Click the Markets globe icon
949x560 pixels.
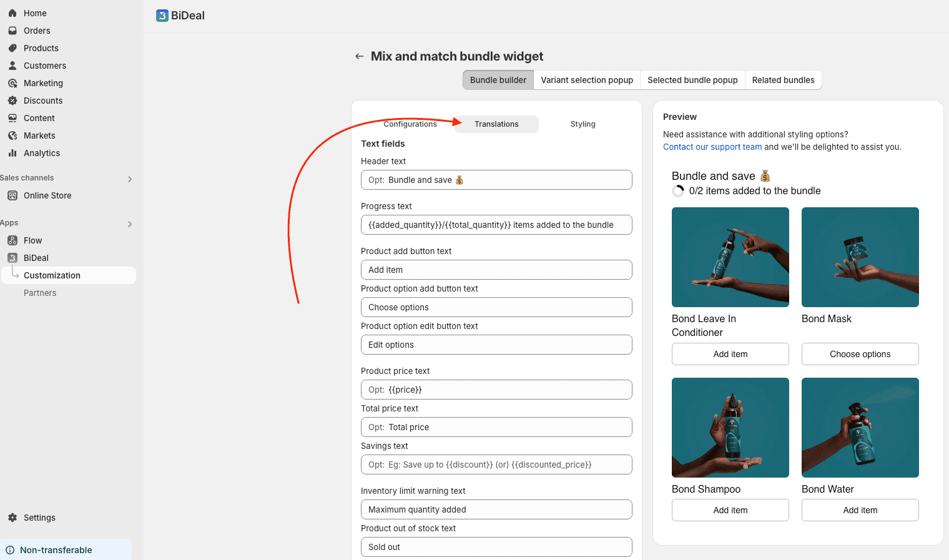click(x=12, y=135)
